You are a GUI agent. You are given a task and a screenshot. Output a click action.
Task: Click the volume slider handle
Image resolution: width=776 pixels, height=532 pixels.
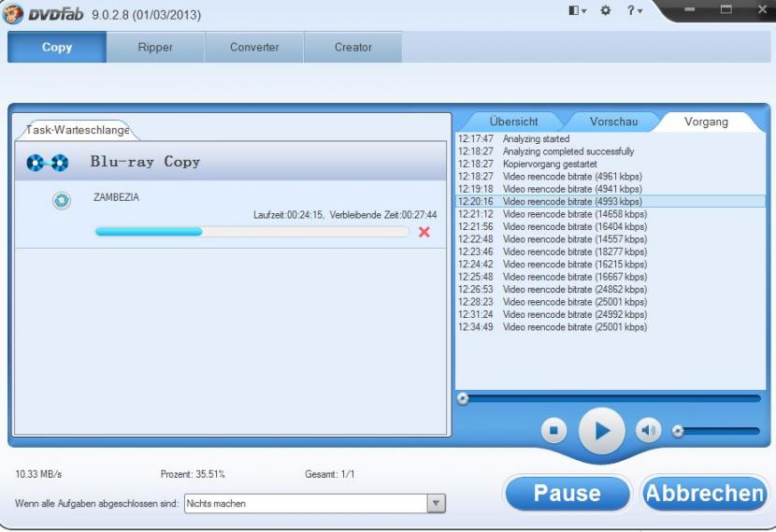click(x=678, y=431)
